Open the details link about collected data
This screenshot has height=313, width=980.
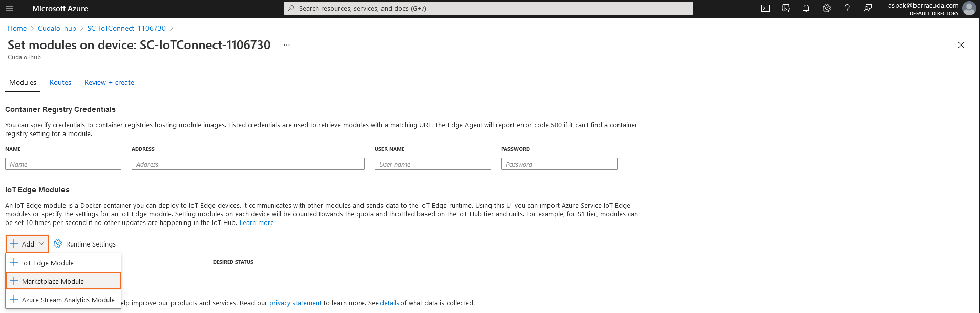[390, 303]
